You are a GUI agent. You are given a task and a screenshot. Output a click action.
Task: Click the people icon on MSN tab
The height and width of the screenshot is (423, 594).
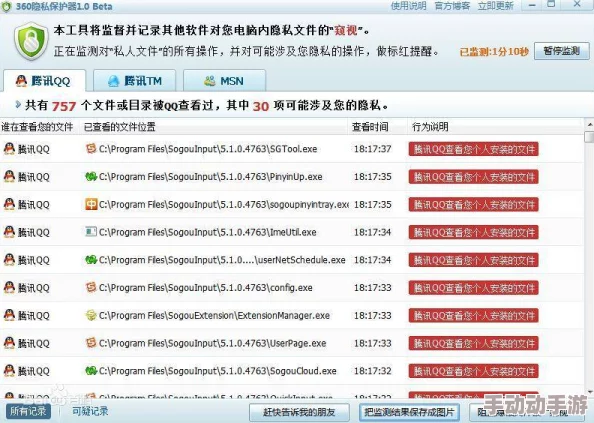[209, 81]
